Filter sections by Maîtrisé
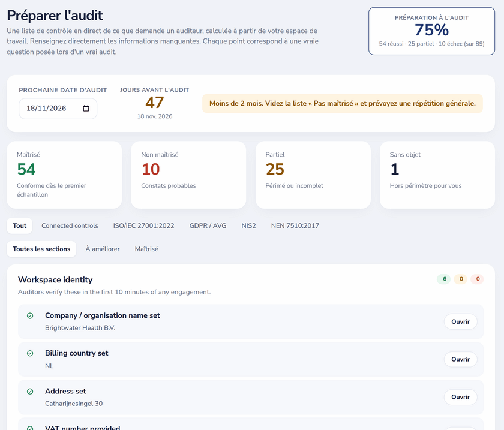 tap(146, 249)
